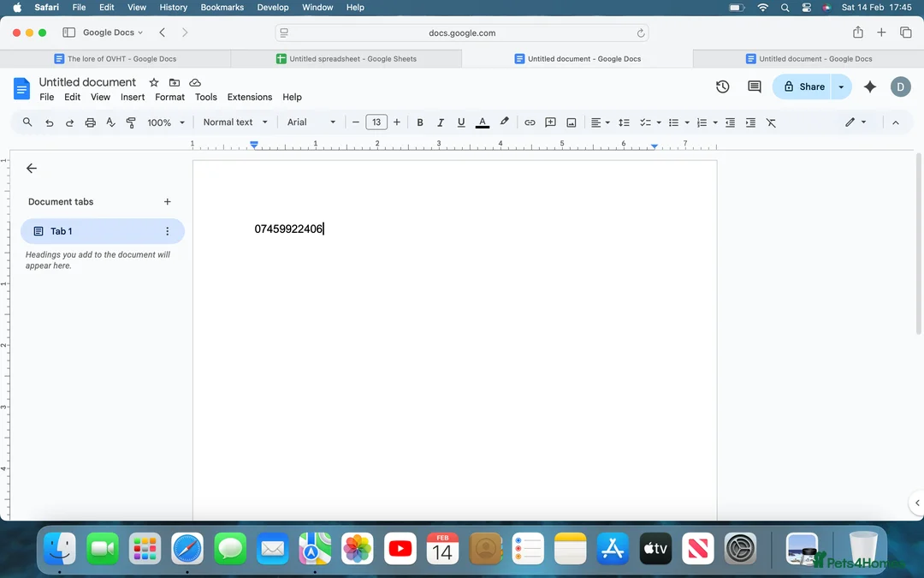This screenshot has width=924, height=578.
Task: Star the Untitled document
Action: tap(154, 82)
